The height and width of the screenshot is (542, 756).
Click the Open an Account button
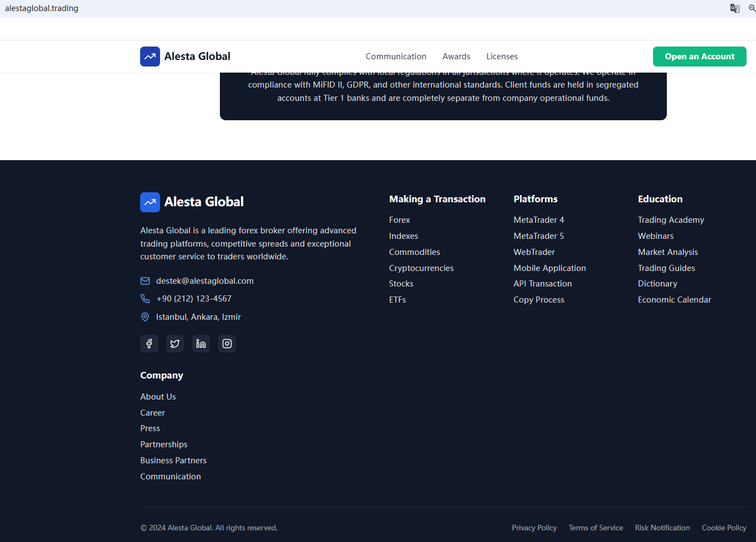tap(700, 57)
